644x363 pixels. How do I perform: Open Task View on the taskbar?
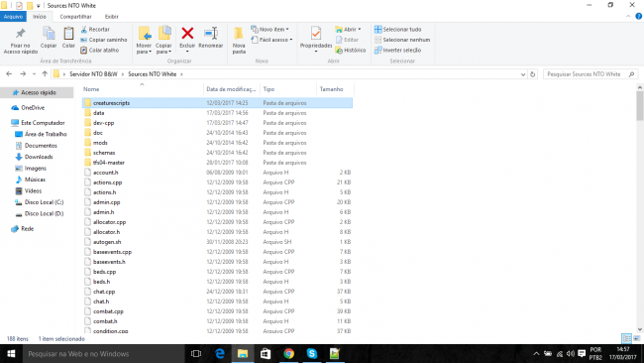[x=196, y=353]
